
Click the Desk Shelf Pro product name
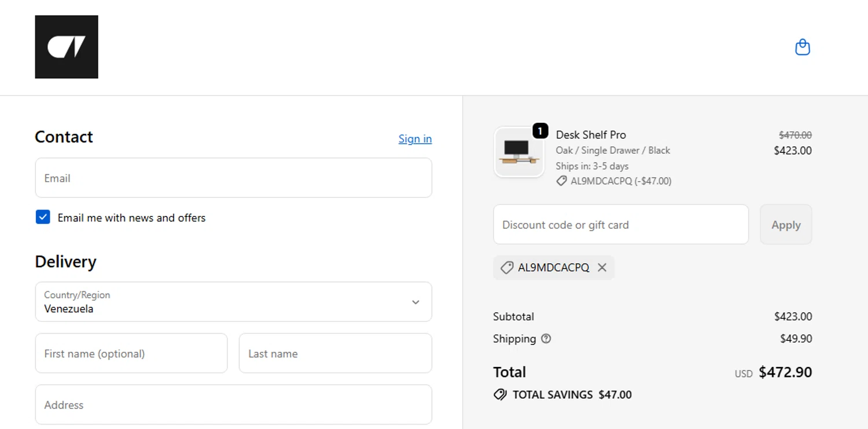[x=591, y=135]
